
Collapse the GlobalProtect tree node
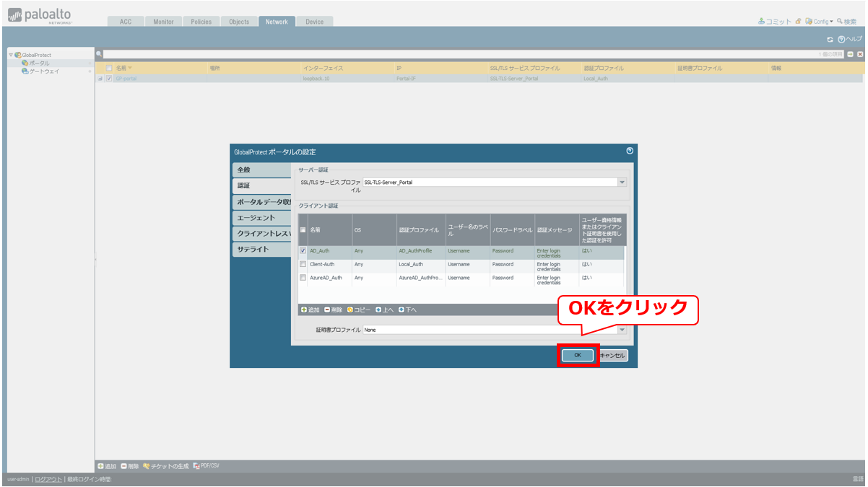click(10, 55)
